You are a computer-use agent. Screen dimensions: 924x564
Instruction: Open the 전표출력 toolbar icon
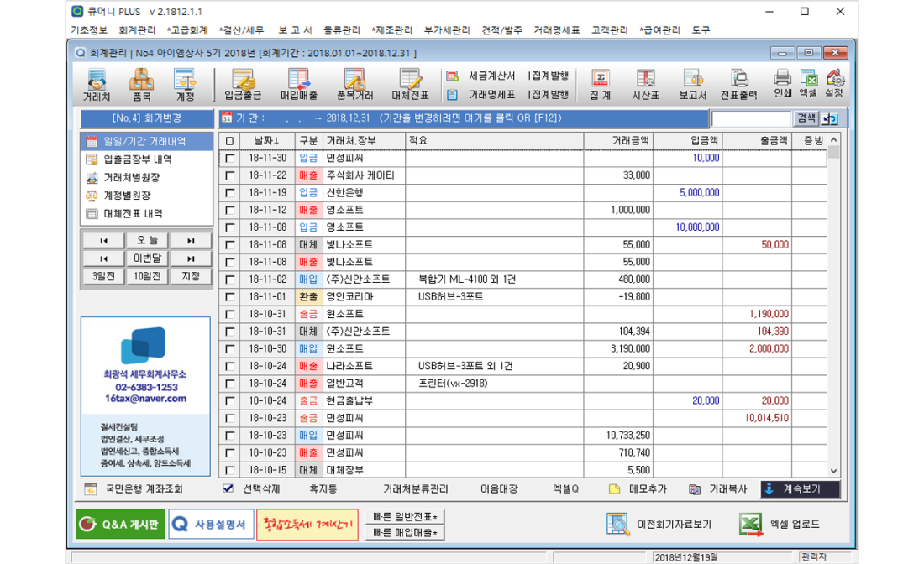(x=738, y=85)
